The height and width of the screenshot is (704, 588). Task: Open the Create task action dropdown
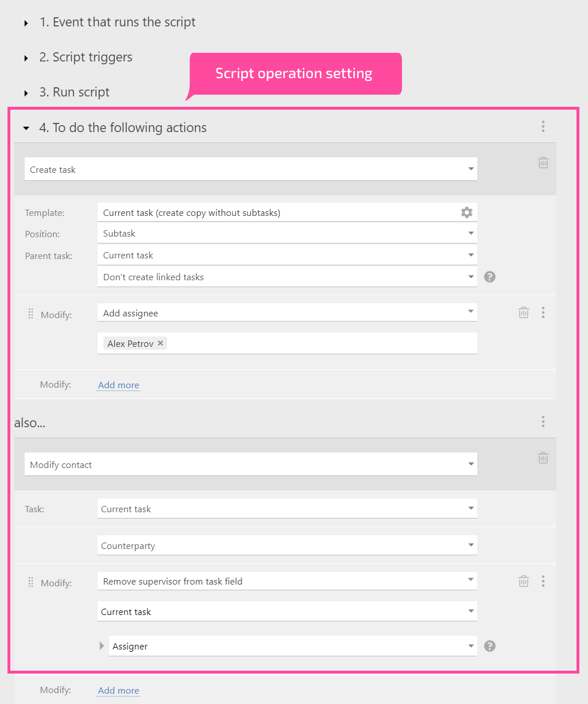[x=251, y=169]
